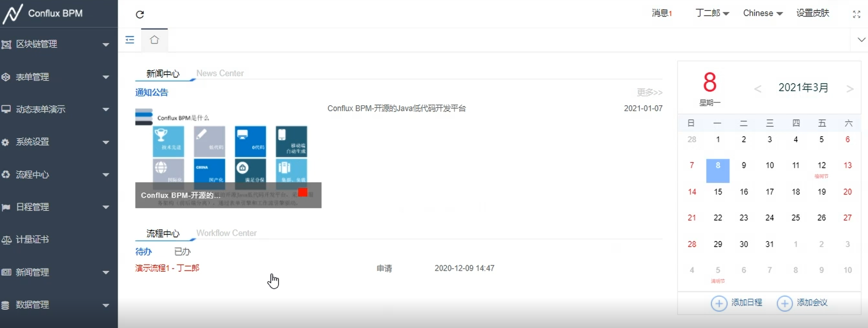Expand the 系统设置 menu arrow
The height and width of the screenshot is (328, 868).
[x=106, y=142]
